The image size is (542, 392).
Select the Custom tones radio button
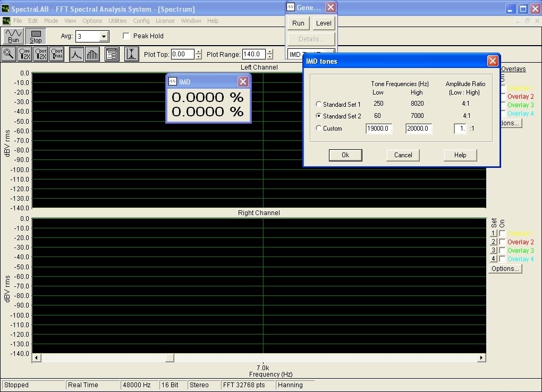tap(318, 128)
